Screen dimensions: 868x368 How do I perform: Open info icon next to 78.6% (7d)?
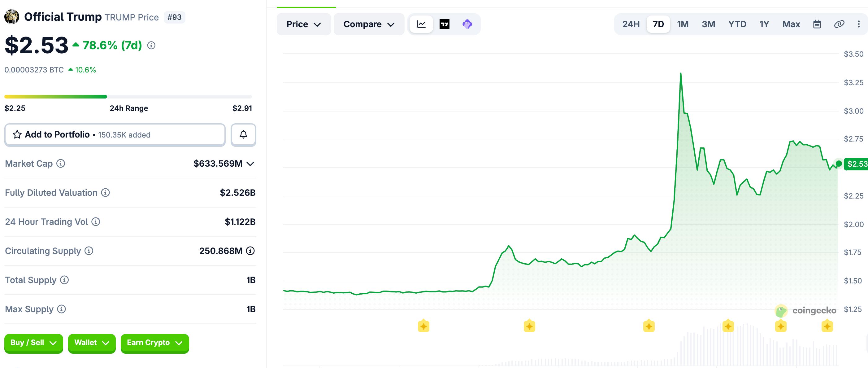[x=151, y=45]
